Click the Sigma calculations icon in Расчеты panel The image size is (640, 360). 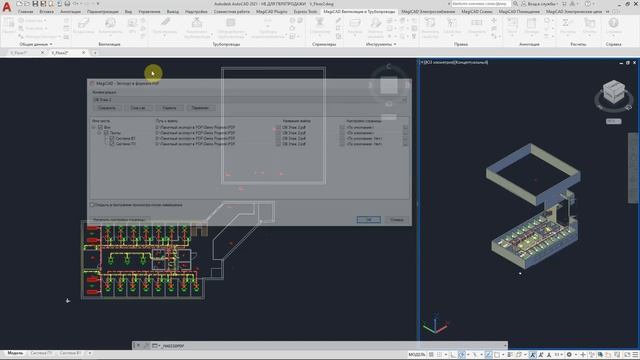point(567,23)
